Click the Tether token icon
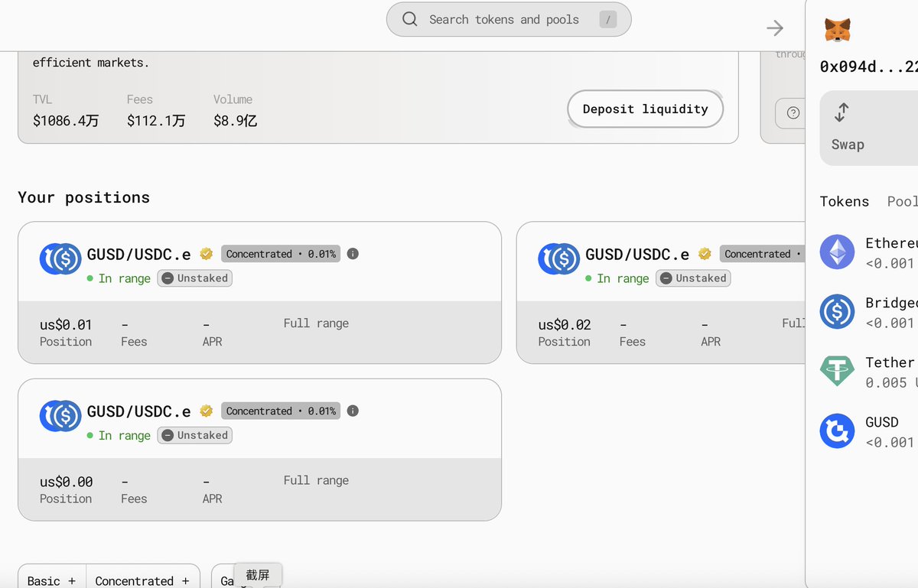Screen dimensions: 918x588 (838, 372)
